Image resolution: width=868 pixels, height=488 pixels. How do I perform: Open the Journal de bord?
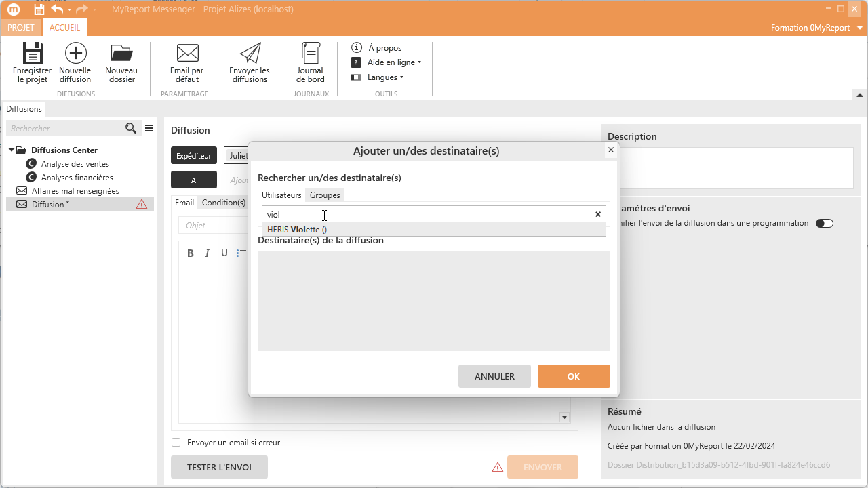point(311,54)
